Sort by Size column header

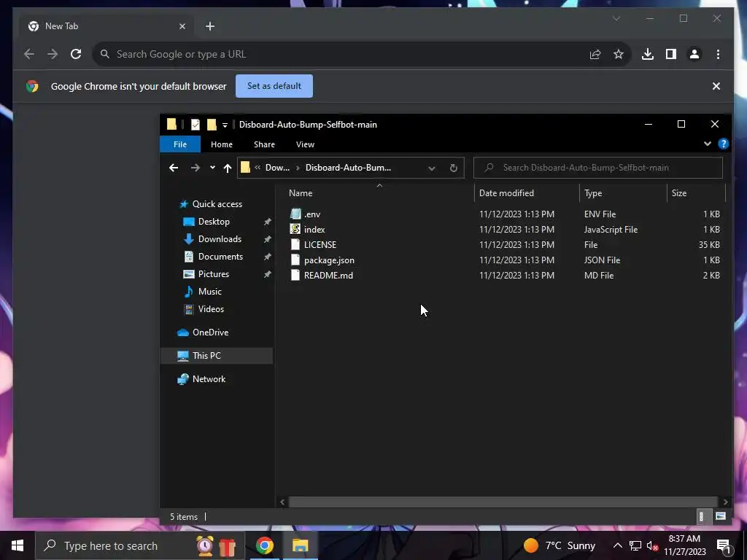pos(679,193)
